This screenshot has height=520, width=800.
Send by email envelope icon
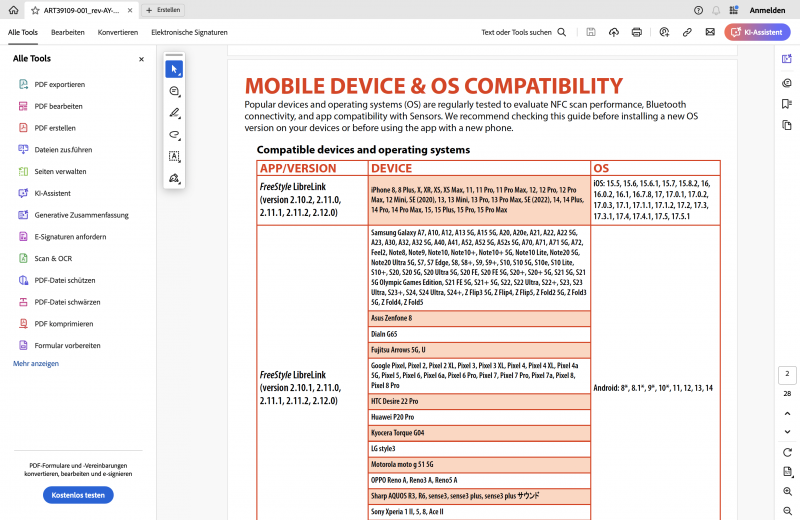[710, 32]
